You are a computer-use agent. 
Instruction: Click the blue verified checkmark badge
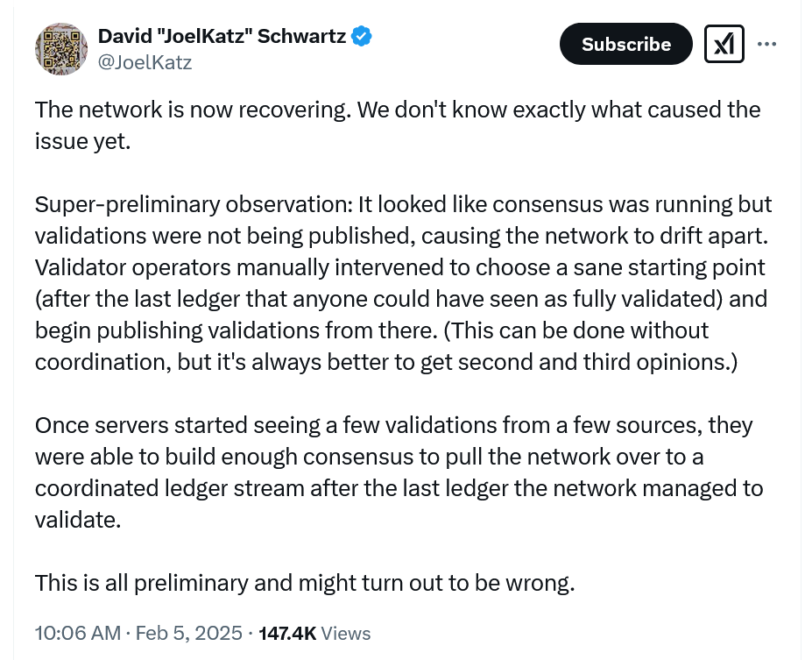362,37
